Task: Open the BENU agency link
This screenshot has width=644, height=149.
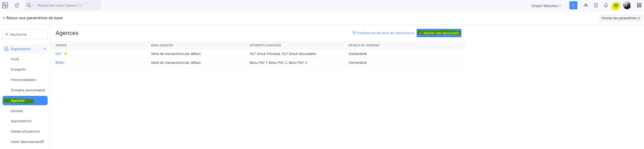Action: (x=60, y=62)
